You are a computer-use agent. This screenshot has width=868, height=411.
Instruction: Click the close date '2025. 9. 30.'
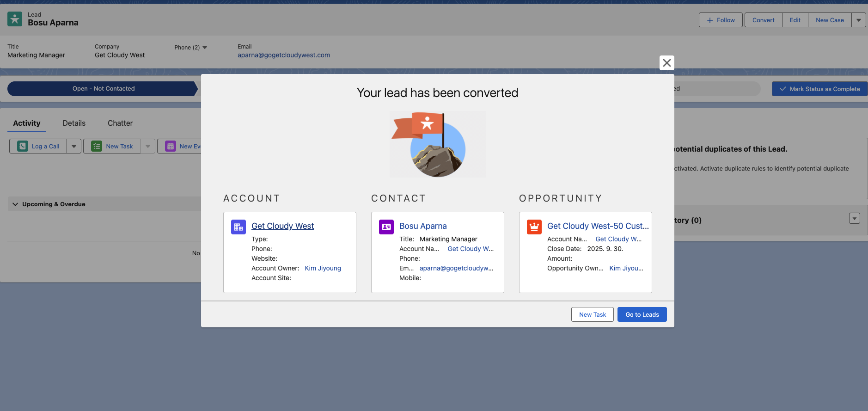point(605,249)
